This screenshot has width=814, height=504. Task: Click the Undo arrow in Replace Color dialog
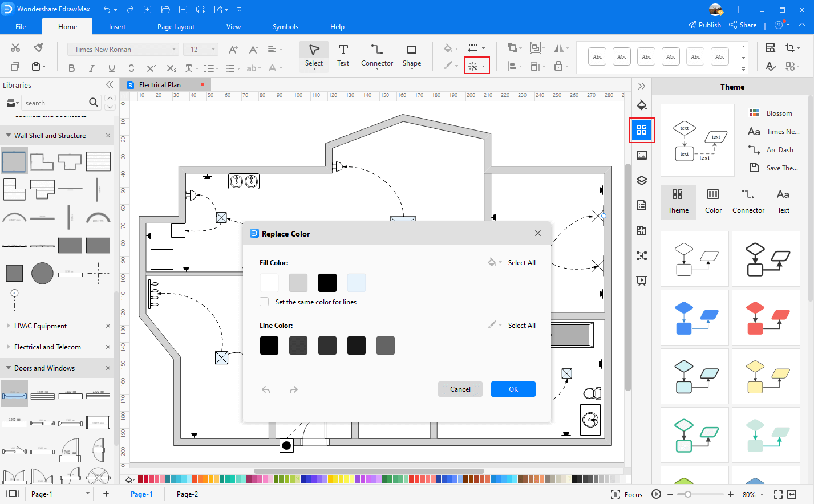[266, 390]
